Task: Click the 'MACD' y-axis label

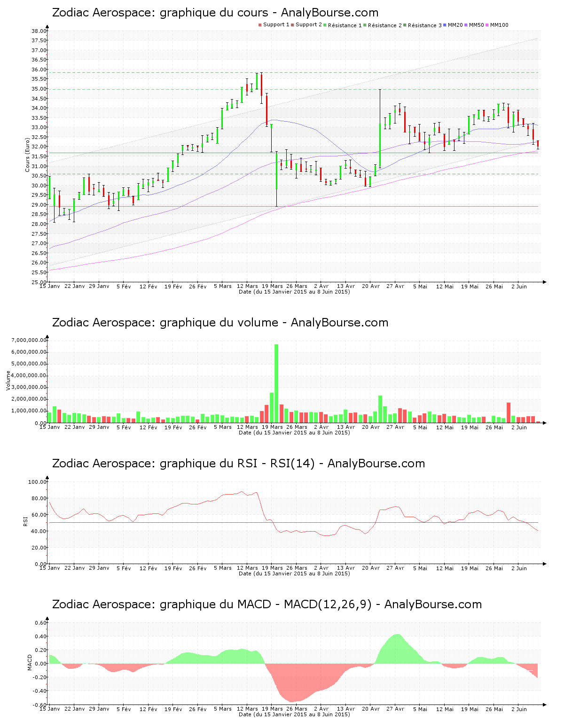Action: (x=30, y=662)
